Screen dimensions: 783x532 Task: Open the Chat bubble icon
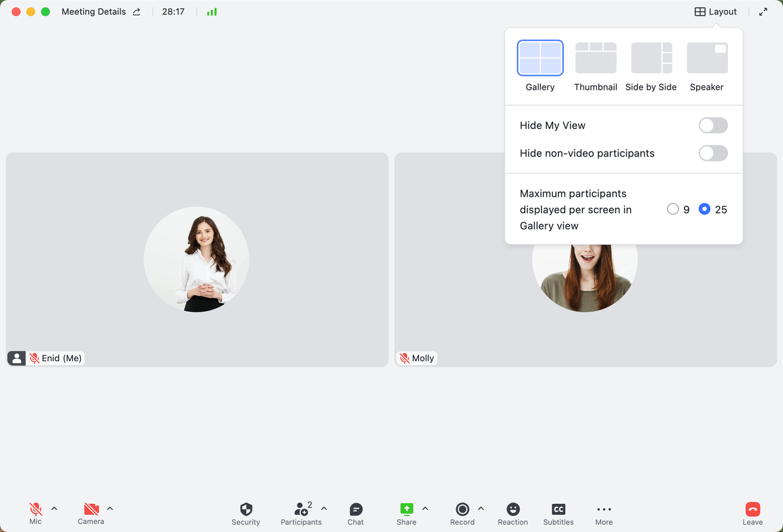coord(355,509)
